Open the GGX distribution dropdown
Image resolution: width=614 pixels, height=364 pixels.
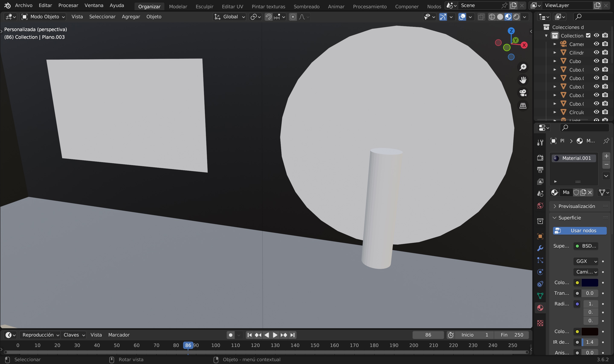coord(585,261)
